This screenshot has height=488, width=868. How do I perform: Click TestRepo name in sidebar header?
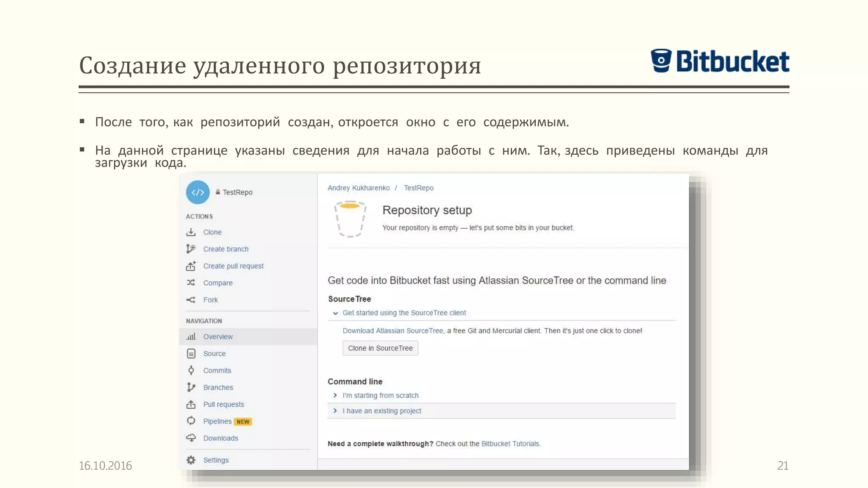coord(238,192)
